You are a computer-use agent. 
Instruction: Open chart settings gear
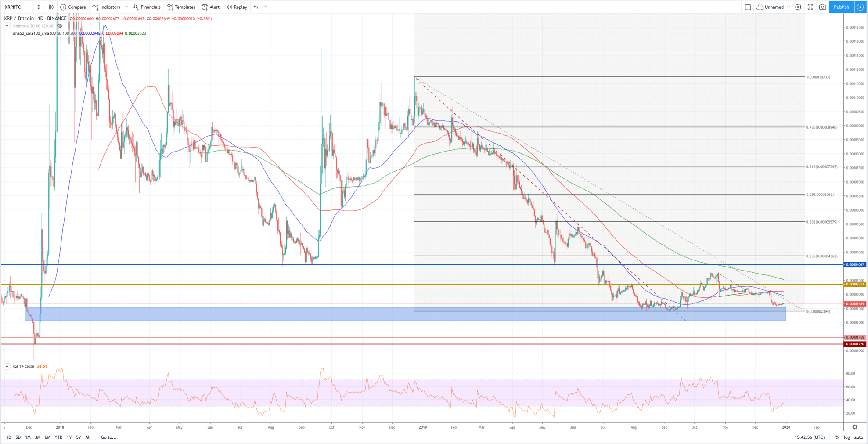[798, 7]
